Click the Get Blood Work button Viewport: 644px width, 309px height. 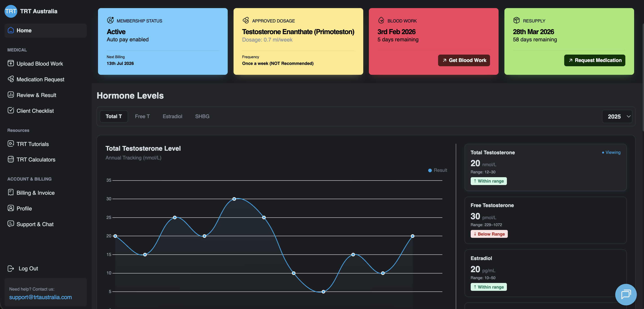[x=464, y=60]
